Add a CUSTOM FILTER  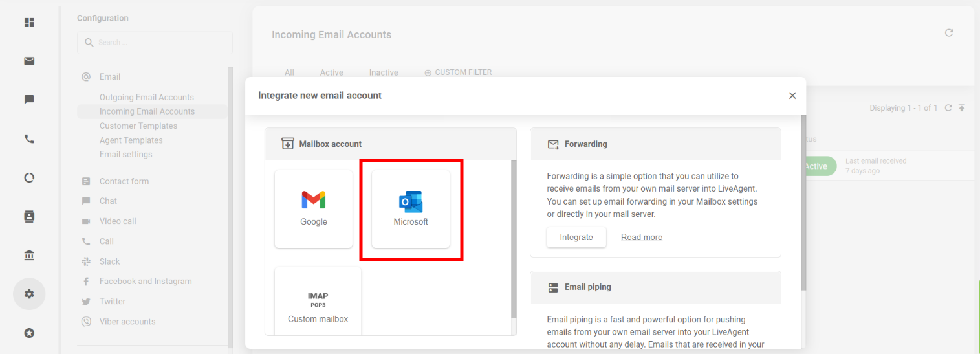point(458,72)
